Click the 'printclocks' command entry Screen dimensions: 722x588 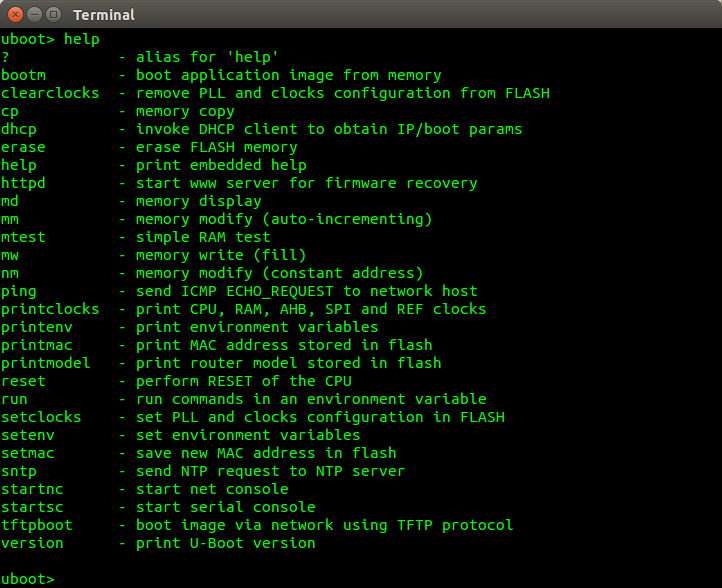point(50,309)
